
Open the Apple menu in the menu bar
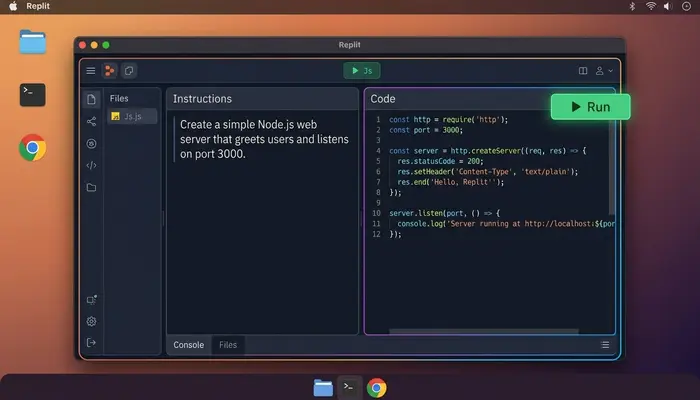point(13,6)
